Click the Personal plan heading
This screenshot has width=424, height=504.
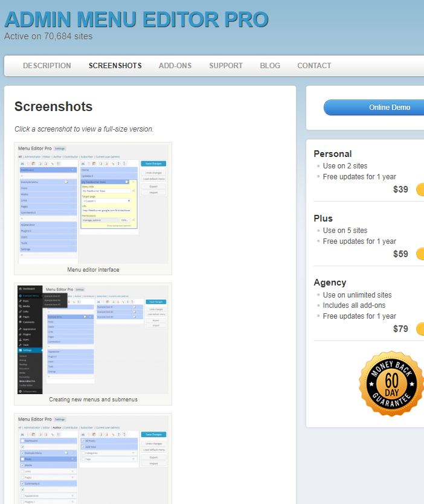333,154
